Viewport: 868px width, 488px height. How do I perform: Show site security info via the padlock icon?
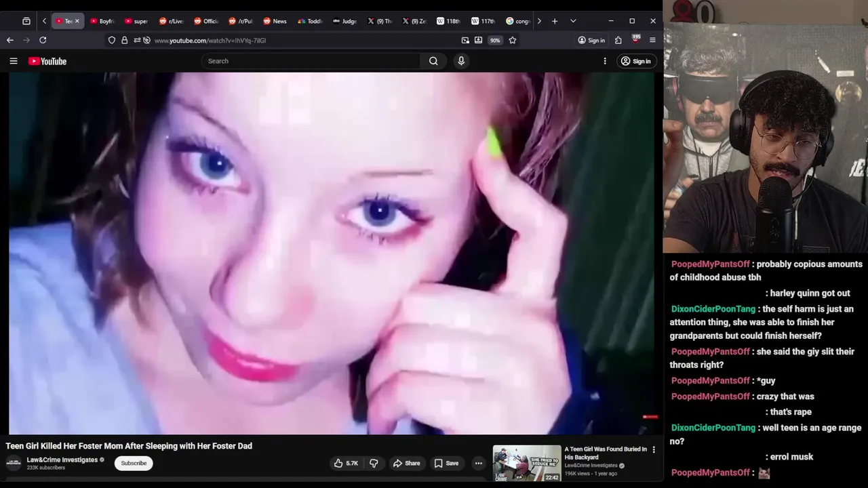124,41
